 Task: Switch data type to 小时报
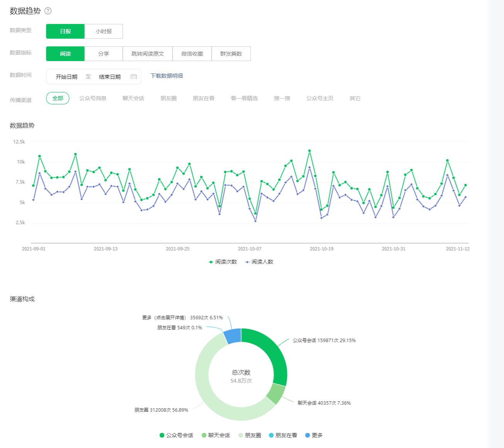[x=104, y=31]
